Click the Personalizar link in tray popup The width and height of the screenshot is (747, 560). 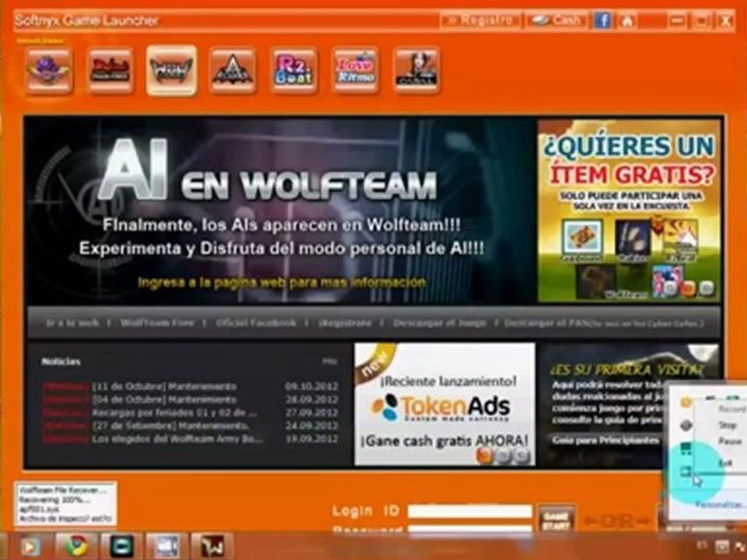[x=721, y=505]
